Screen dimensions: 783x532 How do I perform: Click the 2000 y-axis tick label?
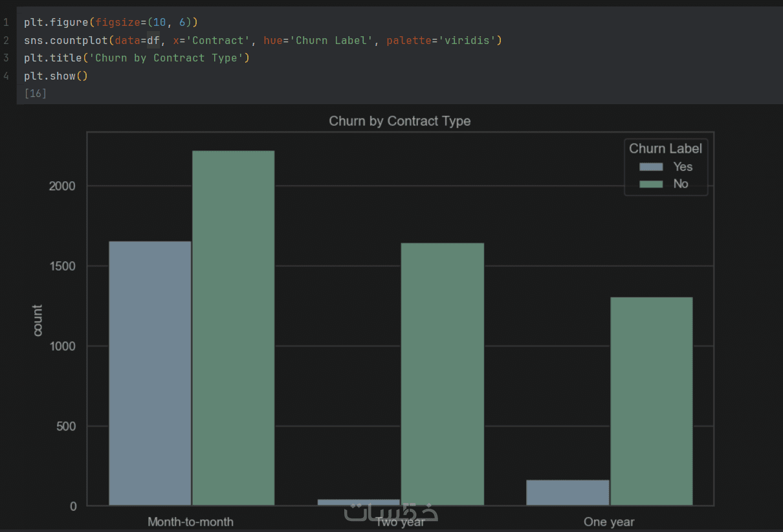(x=63, y=186)
